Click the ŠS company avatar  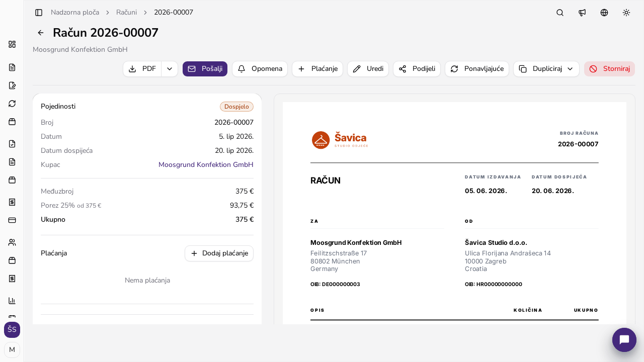(12, 330)
